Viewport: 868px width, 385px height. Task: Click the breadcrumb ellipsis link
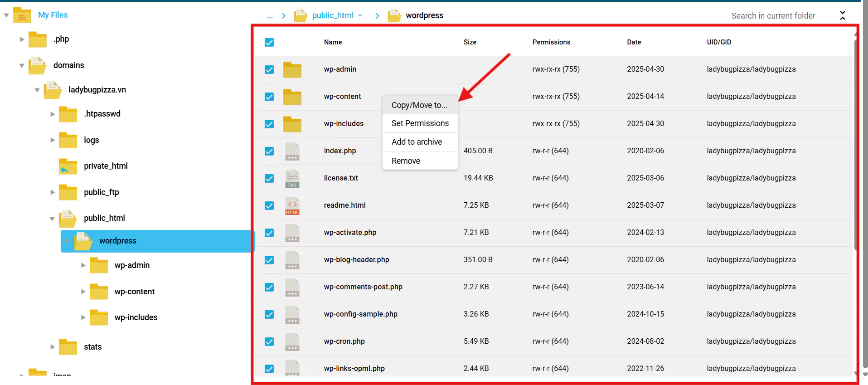pyautogui.click(x=270, y=16)
